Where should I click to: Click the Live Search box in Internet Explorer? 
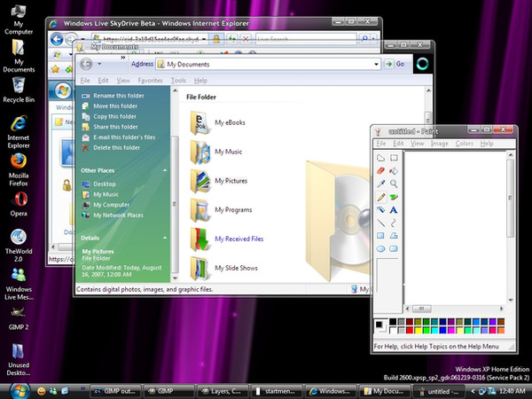coord(306,39)
